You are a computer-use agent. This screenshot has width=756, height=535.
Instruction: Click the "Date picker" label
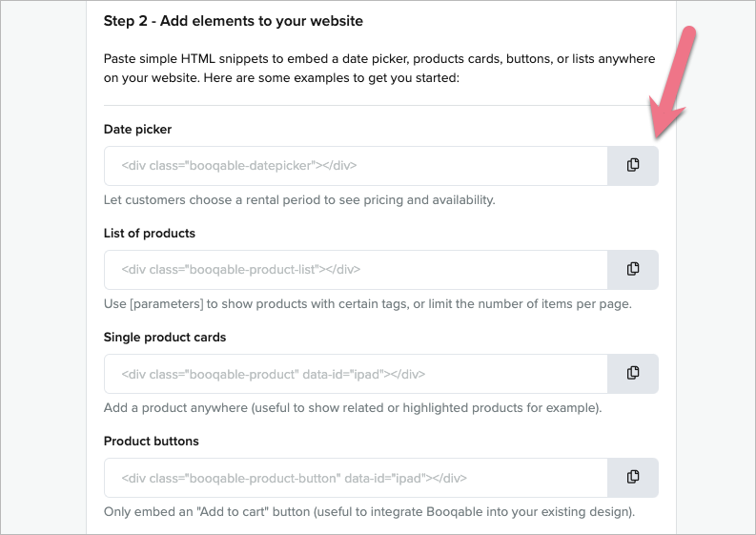pyautogui.click(x=138, y=129)
